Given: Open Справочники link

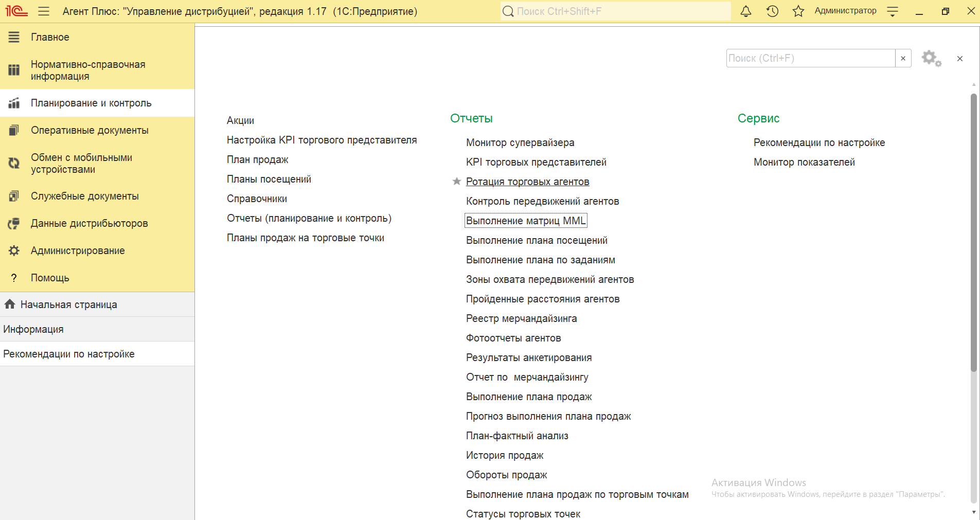Looking at the screenshot, I should click(257, 199).
